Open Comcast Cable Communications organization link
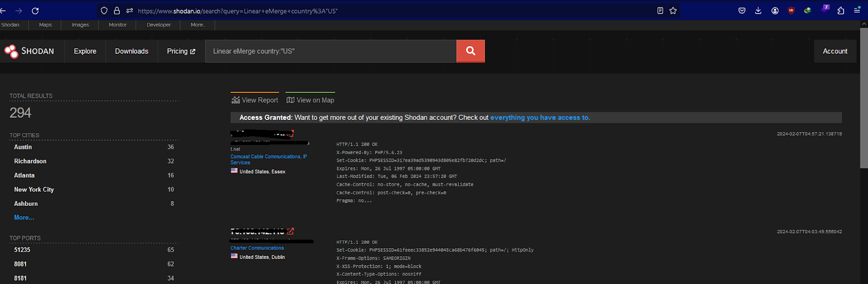868x284 pixels. [269, 159]
